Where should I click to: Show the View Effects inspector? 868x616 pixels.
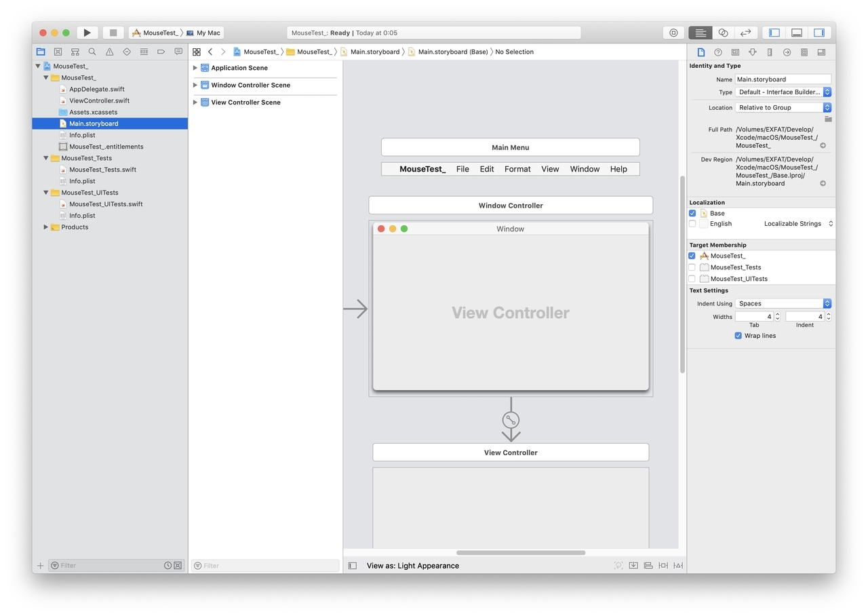821,52
